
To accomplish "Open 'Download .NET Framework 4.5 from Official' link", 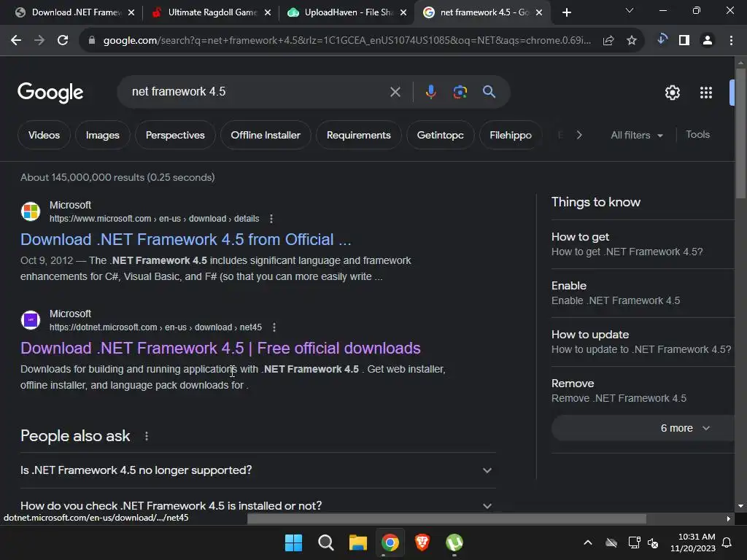I will tap(186, 239).
